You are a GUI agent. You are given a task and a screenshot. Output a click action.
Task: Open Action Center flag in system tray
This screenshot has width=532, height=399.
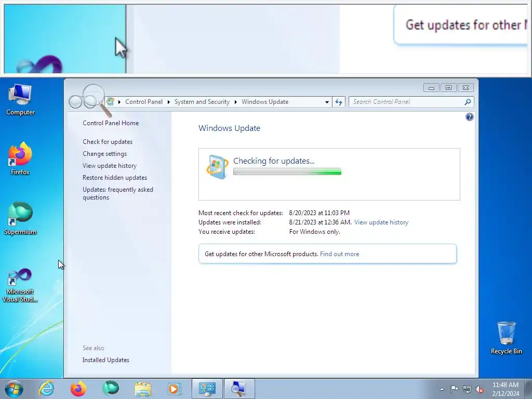click(454, 389)
